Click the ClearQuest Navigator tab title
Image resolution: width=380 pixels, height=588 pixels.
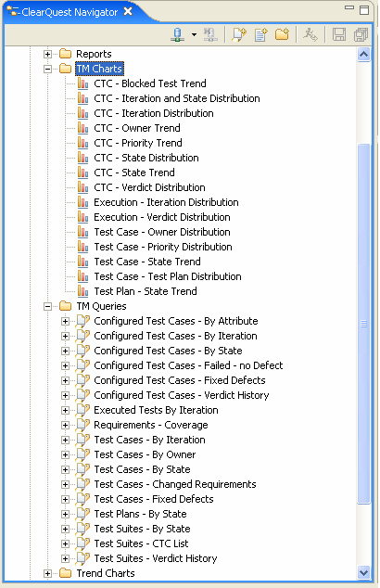(x=70, y=12)
